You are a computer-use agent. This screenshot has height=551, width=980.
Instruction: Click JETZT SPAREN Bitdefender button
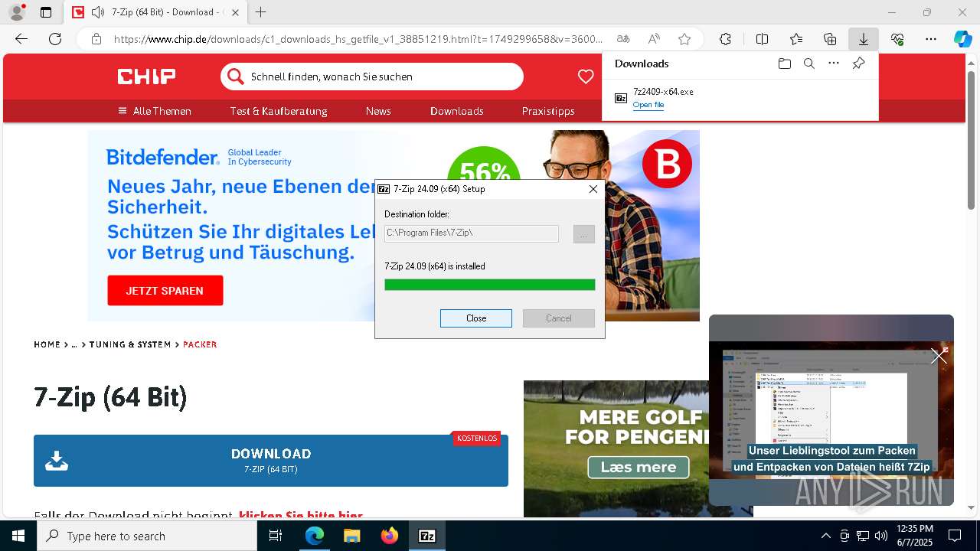(x=165, y=291)
